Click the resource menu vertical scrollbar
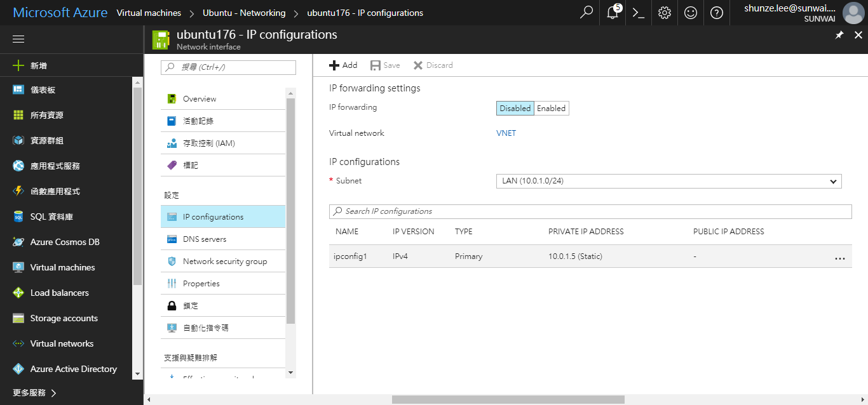 pos(290,211)
